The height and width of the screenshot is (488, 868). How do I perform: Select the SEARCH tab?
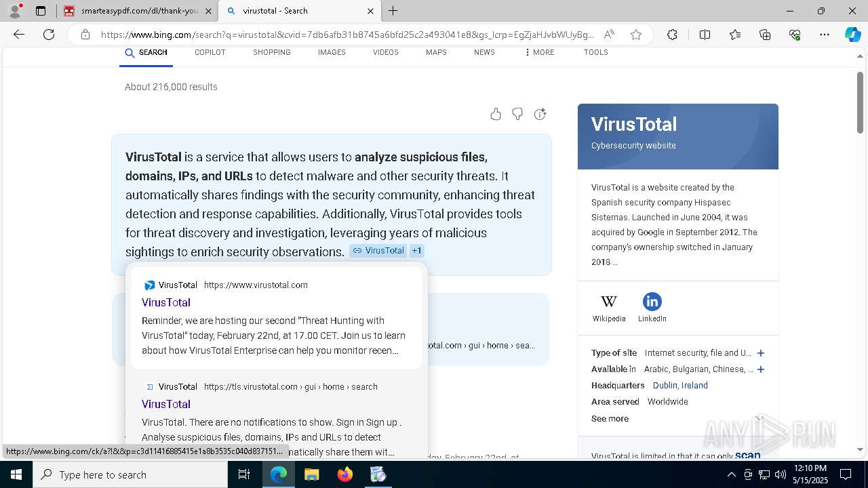pyautogui.click(x=146, y=53)
